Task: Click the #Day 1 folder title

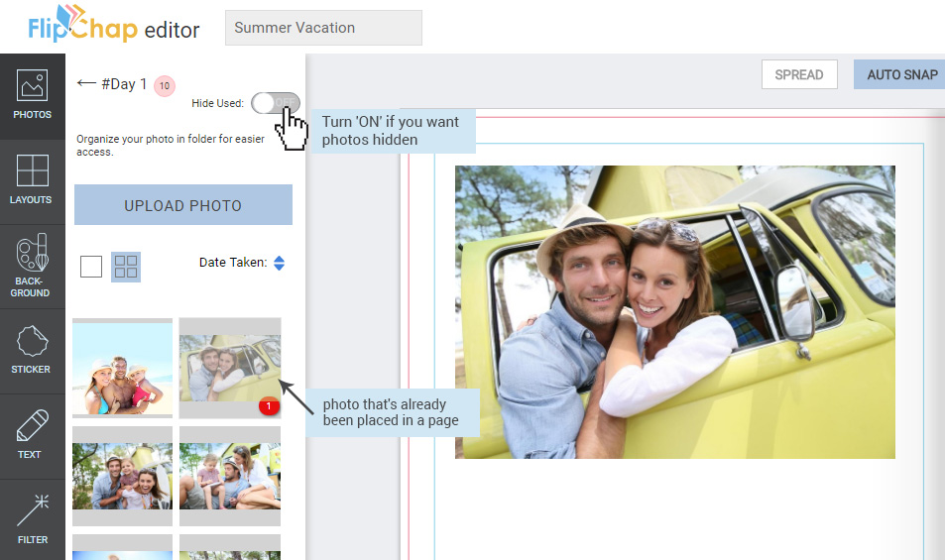Action: pyautogui.click(x=124, y=83)
